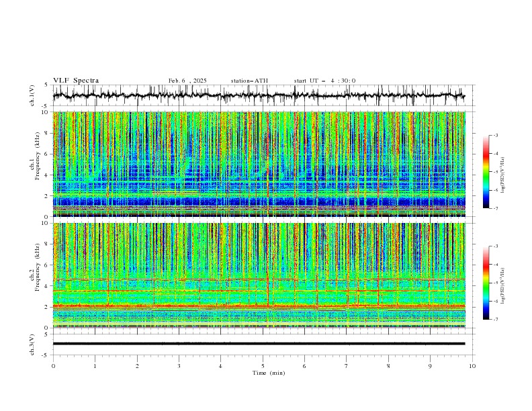Screen dimensions: 532x411
Task: Click tick label 9 on the Time axis
Action: coord(430,366)
